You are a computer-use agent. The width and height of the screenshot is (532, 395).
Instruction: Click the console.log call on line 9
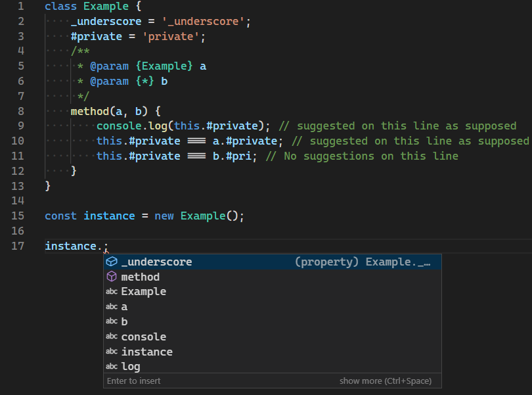pos(122,126)
